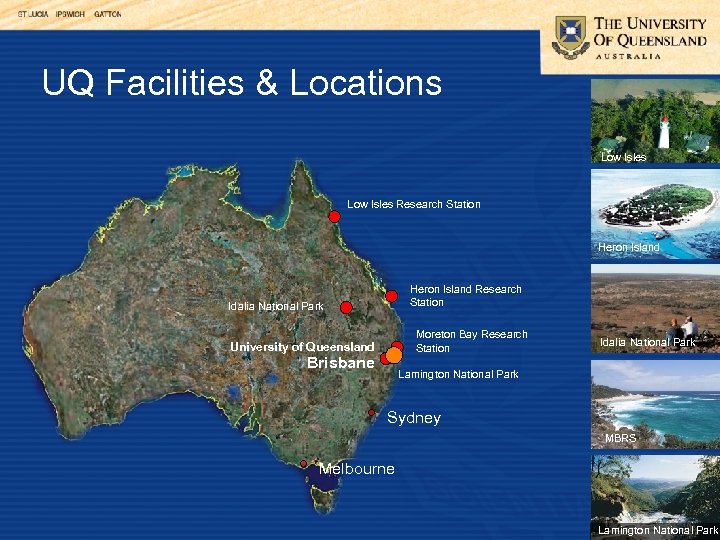Click the Lamington National Park map label
This screenshot has width=720, height=540.
click(458, 374)
